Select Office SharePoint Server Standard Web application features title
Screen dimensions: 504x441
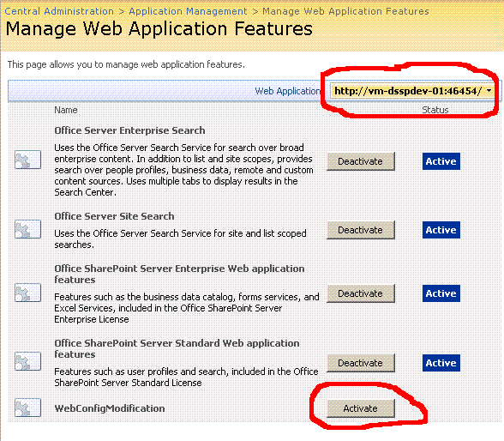tap(177, 348)
